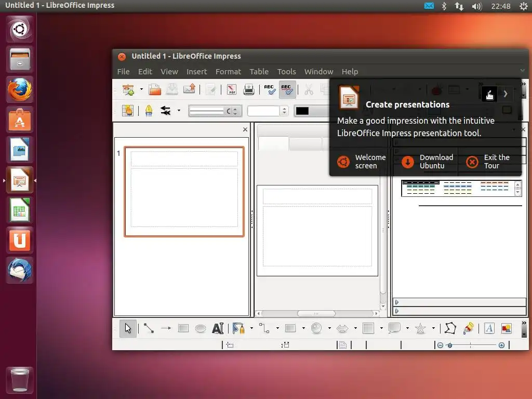Select the Curve tool

pos(238,328)
